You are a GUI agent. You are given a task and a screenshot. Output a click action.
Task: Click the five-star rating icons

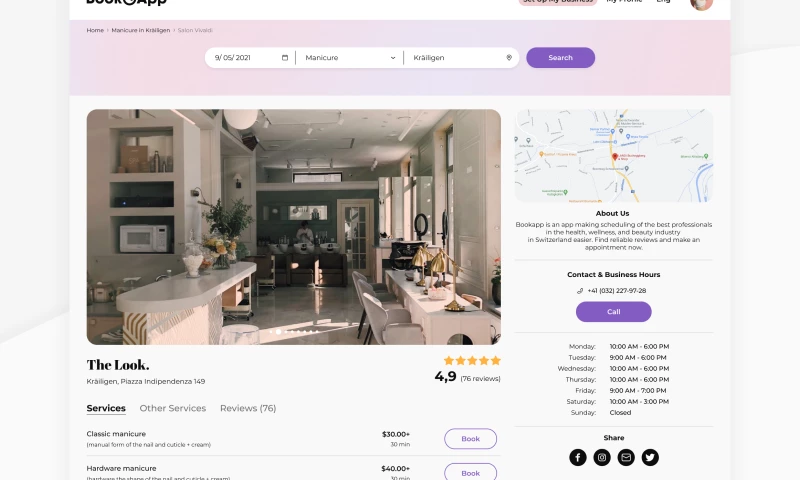(x=472, y=361)
